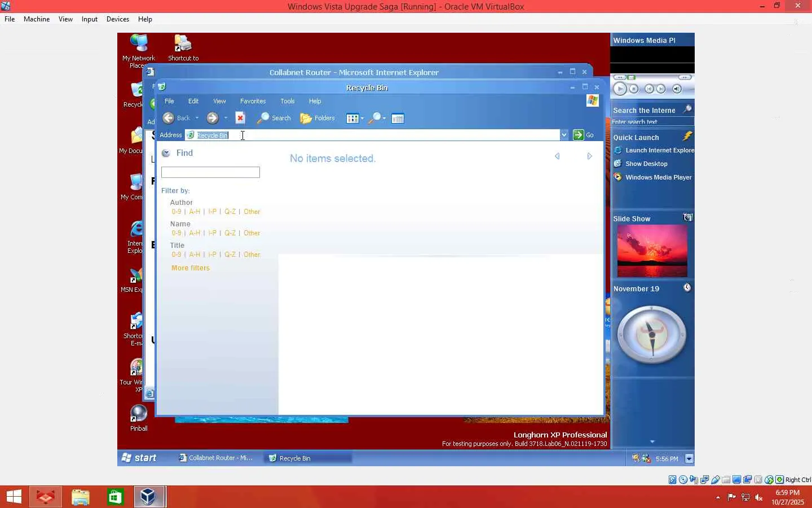
Task: Click the right arrow in preview pane
Action: click(589, 156)
